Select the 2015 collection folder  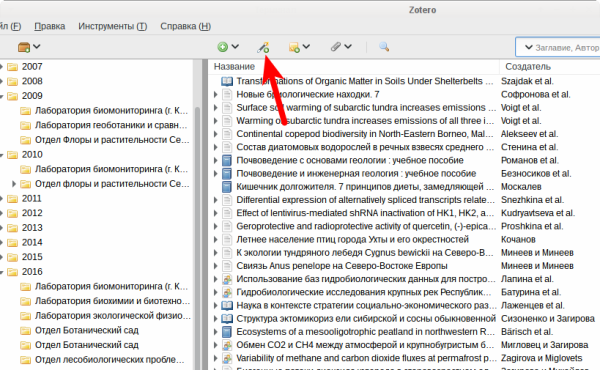32,257
